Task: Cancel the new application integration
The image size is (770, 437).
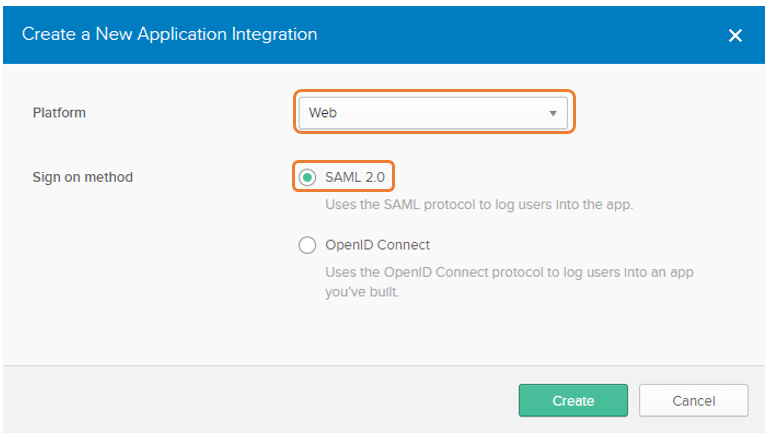Action: 693,401
